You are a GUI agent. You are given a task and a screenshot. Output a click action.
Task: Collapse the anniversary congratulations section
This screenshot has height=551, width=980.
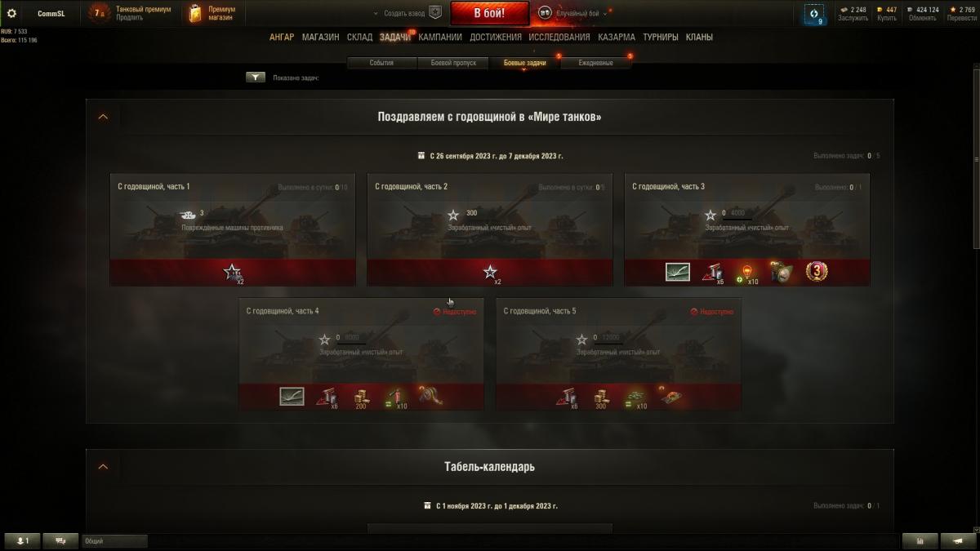tap(103, 117)
